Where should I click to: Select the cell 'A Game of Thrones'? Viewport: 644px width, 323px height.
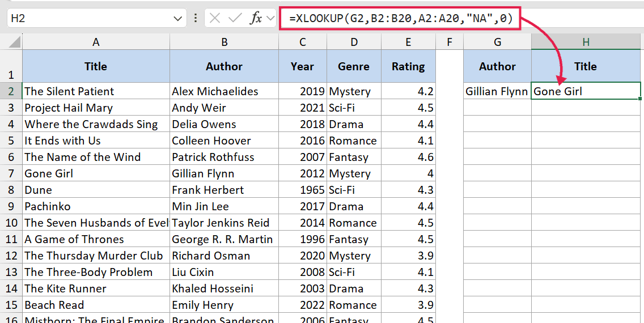(x=96, y=239)
